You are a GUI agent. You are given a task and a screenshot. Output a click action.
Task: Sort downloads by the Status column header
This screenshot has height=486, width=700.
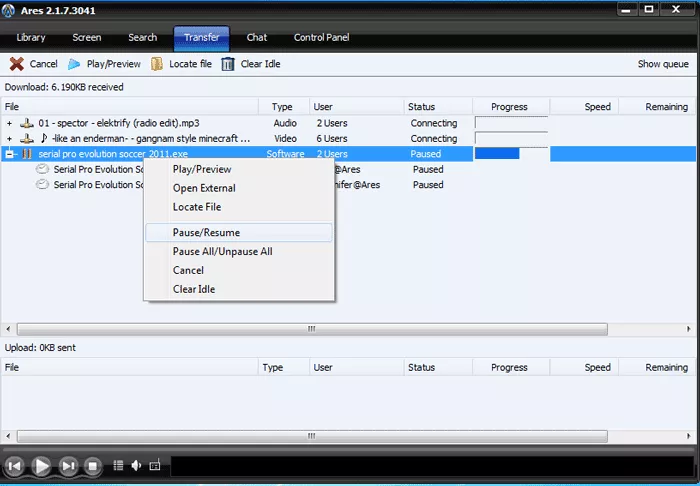[x=438, y=107]
